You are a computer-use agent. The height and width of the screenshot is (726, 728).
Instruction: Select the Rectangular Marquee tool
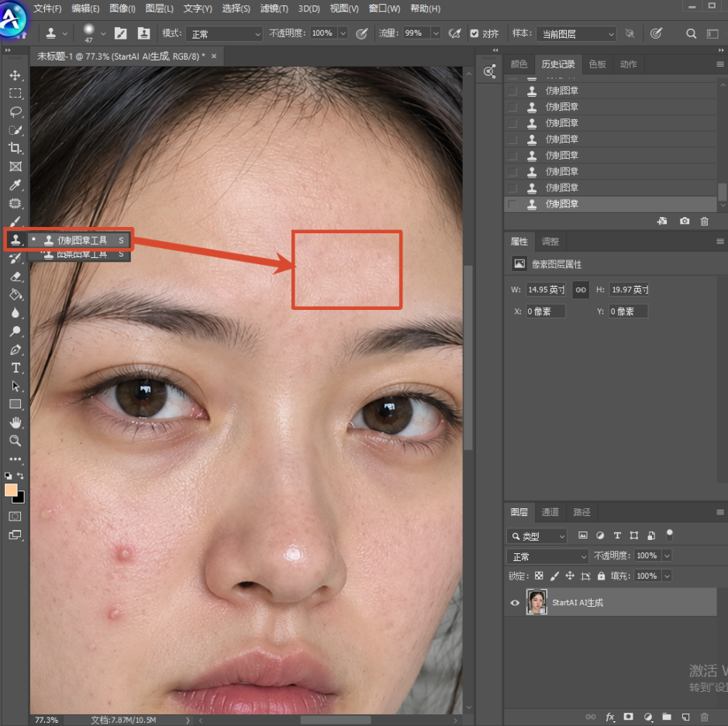tap(16, 93)
